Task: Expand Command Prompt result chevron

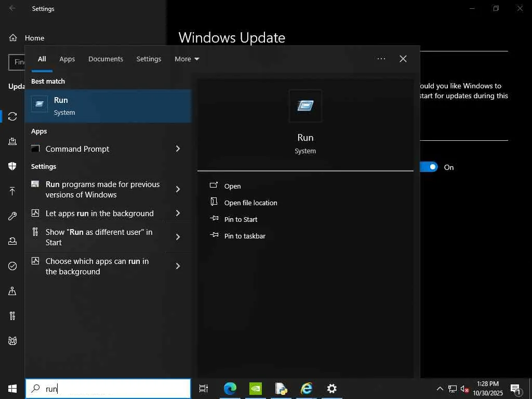Action: [x=178, y=149]
